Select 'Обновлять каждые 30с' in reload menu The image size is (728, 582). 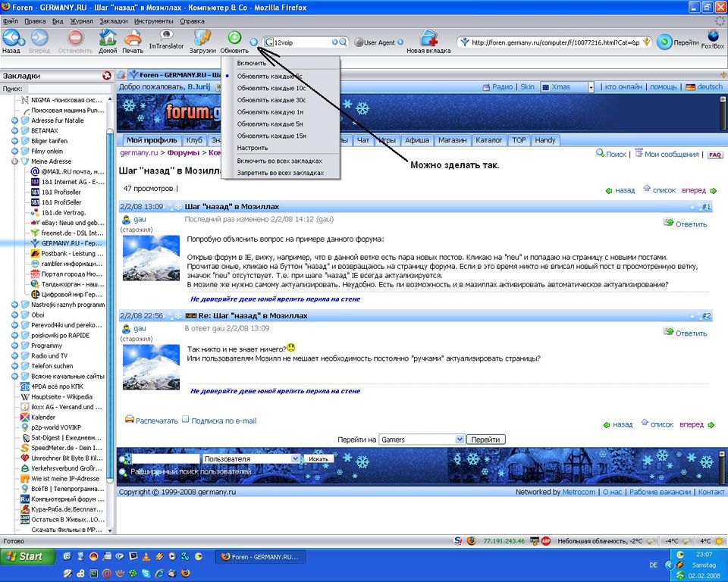coord(280,100)
